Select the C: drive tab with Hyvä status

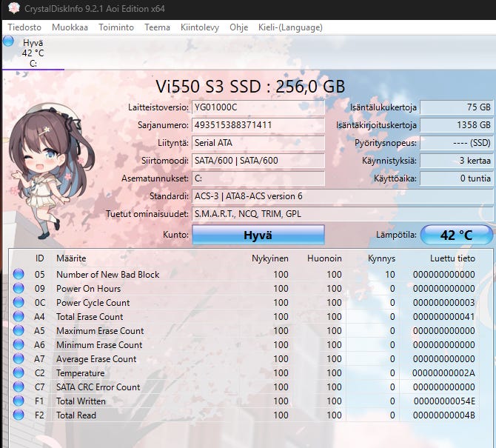click(x=33, y=53)
